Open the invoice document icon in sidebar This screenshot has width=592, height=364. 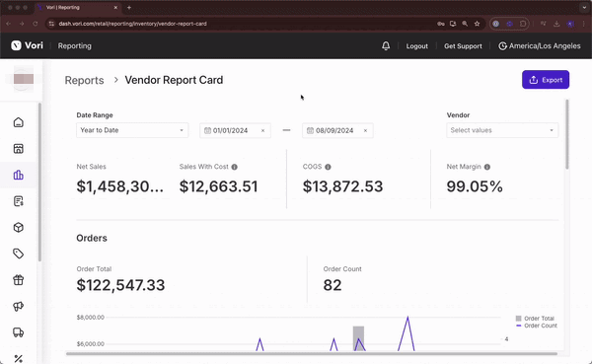[18, 201]
